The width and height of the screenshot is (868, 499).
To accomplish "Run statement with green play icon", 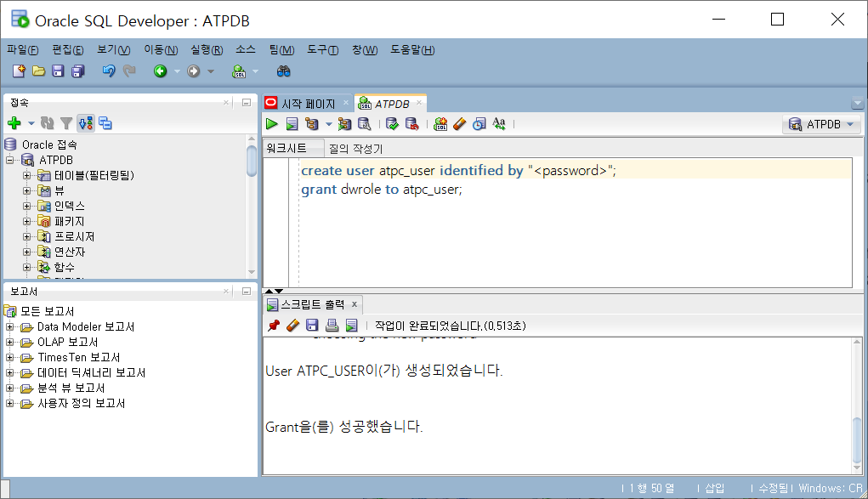I will [272, 124].
